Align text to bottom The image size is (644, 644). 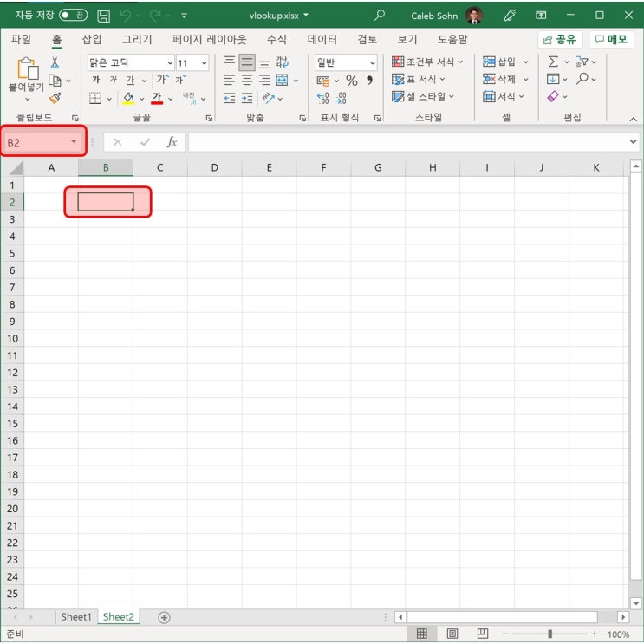coord(264,63)
